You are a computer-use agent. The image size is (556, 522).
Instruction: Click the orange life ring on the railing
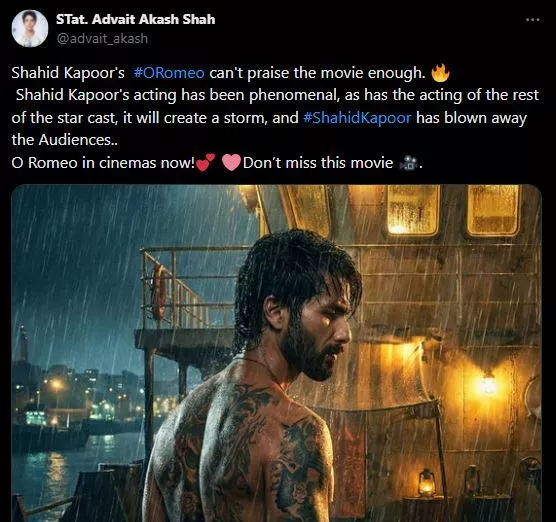(159, 291)
